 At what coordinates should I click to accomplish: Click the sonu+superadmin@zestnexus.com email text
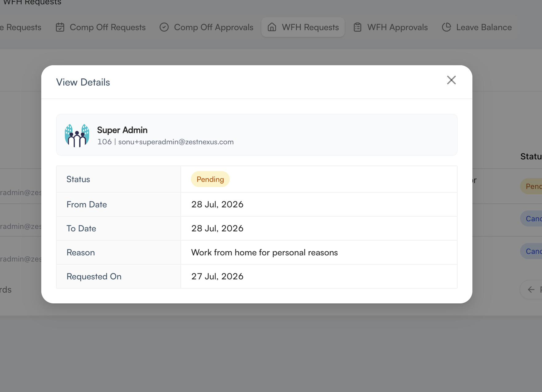(176, 142)
